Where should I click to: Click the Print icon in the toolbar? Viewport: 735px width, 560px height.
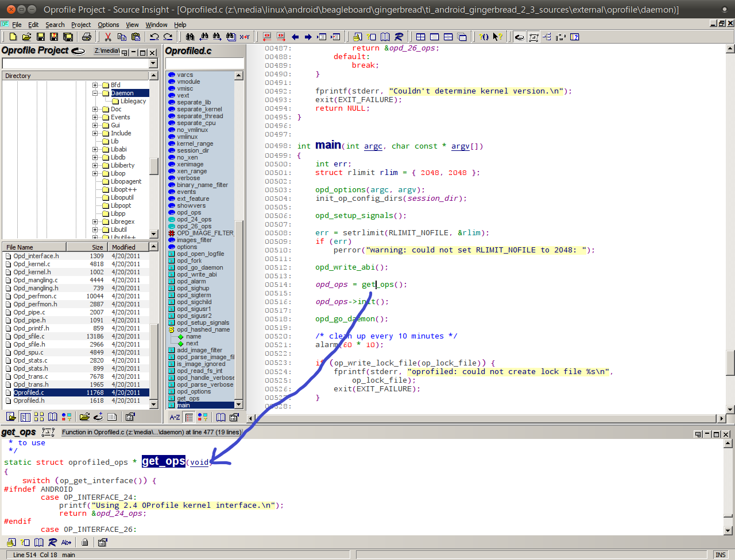(x=86, y=37)
